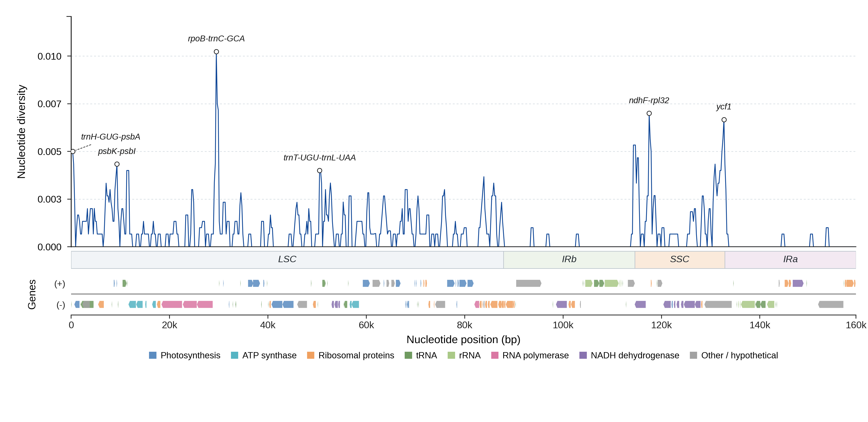The width and height of the screenshot is (868, 422).
Task: Select the rpoB-trnC-GCA peak marker
Action: (x=216, y=52)
